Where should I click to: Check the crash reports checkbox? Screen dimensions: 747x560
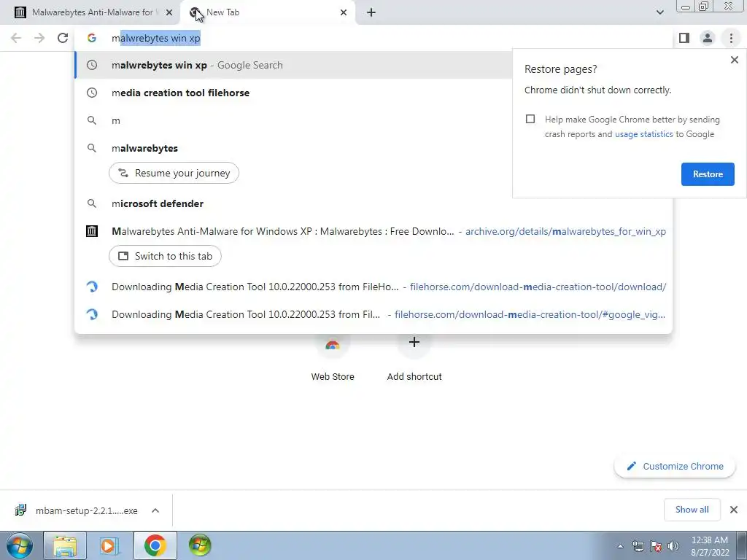click(x=530, y=119)
